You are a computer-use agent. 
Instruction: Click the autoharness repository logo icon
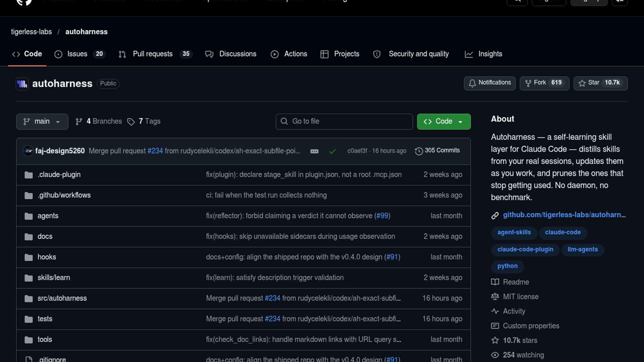[22, 84]
